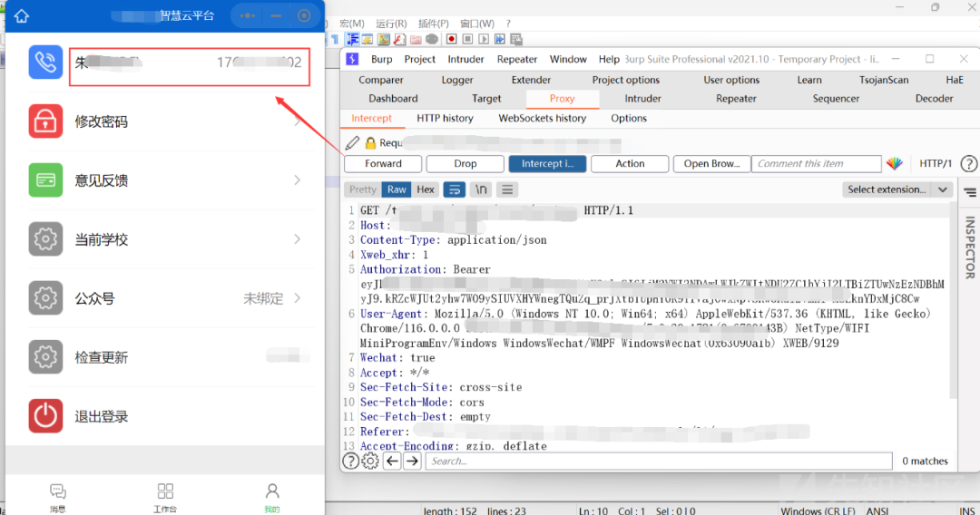The height and width of the screenshot is (515, 980).
Task: Tap the red power icon for 退出登录
Action: pos(45,416)
